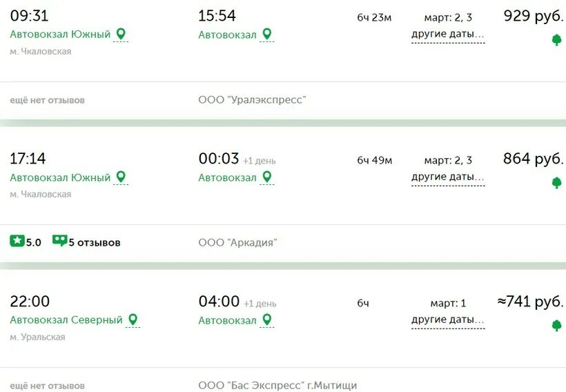Click map pin next to 09:31 Автовокзал Южный
Screen dimensions: 566x392
coord(121,34)
